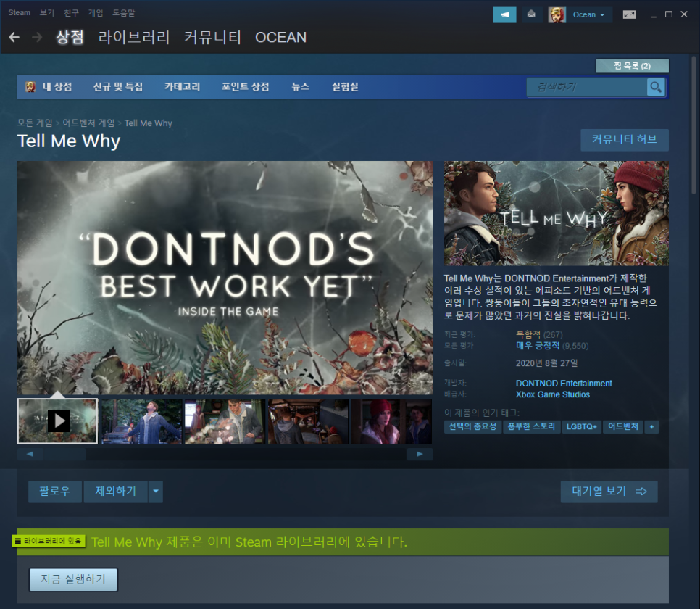Open DONTNOD Entertainment developer link

[x=564, y=384]
